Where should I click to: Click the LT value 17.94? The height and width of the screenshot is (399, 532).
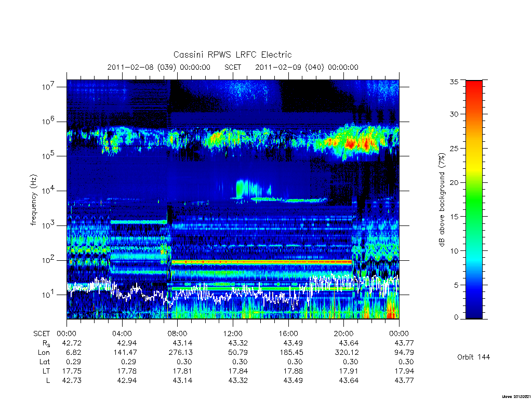point(404,371)
